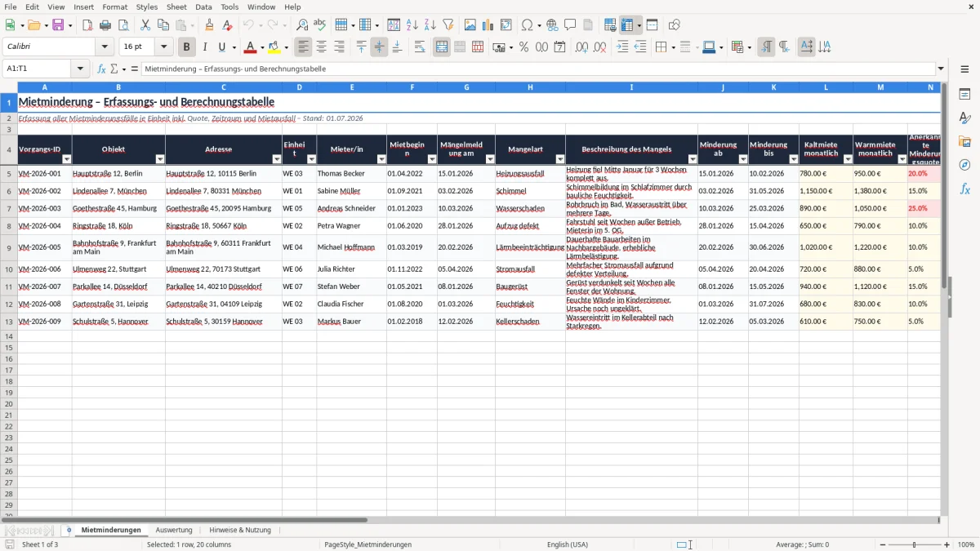This screenshot has width=980, height=551.
Task: Switch to the Auswertung sheet tab
Action: (174, 531)
